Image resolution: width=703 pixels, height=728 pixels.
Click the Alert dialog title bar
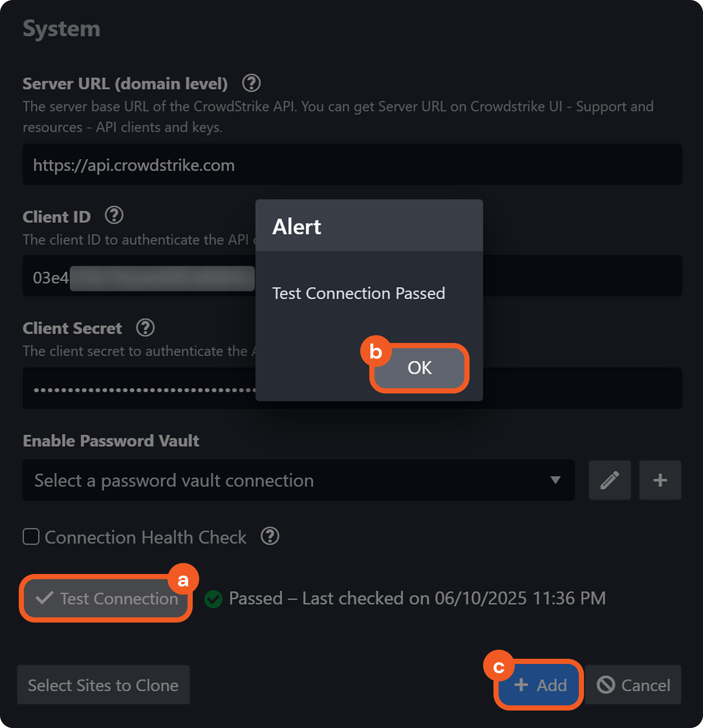[x=369, y=226]
